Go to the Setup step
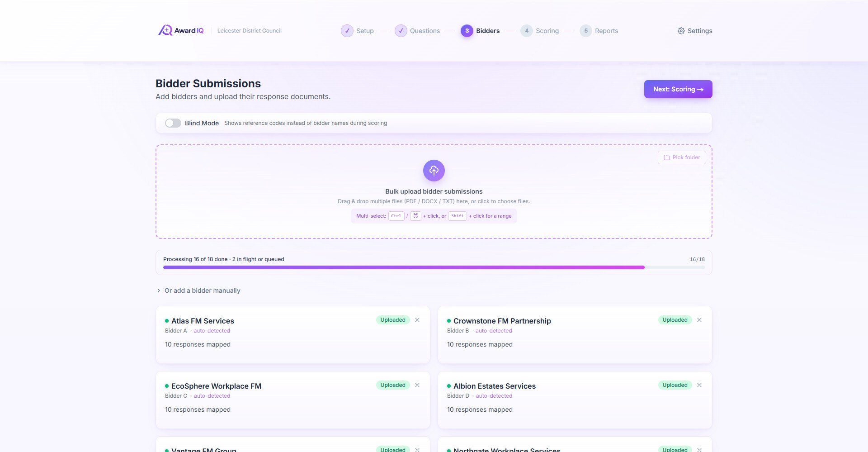Screen dimensions: 868x452 tap(358, 31)
